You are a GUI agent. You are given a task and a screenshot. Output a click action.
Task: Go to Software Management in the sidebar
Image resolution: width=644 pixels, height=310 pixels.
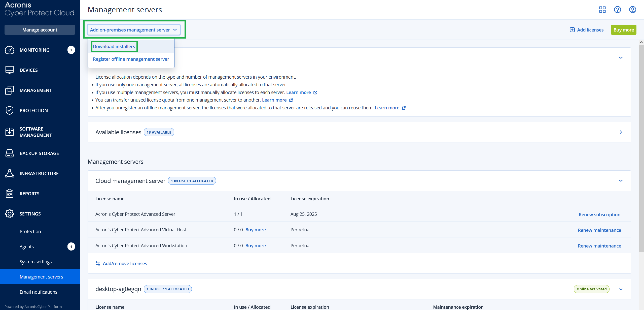click(36, 132)
